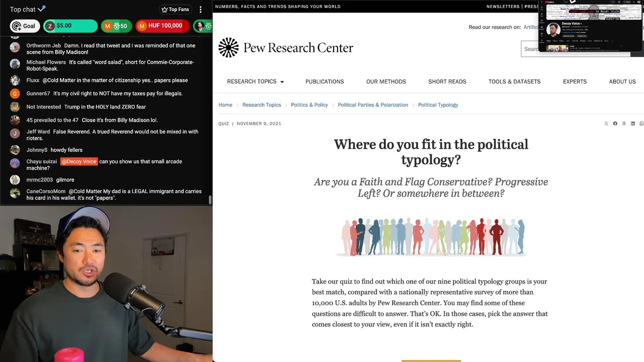Click the 'NOVEMBER 9, 2021' date text
The width and height of the screenshot is (644, 362).
tap(259, 124)
